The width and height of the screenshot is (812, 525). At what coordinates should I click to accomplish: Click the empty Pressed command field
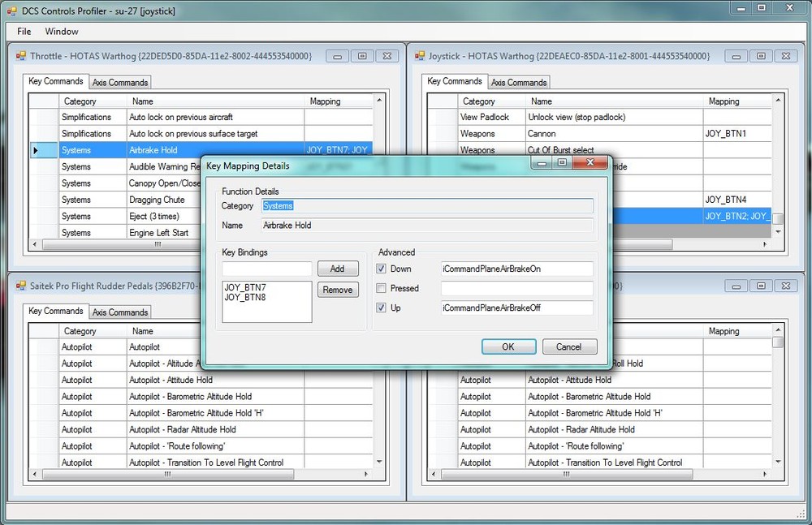(516, 288)
